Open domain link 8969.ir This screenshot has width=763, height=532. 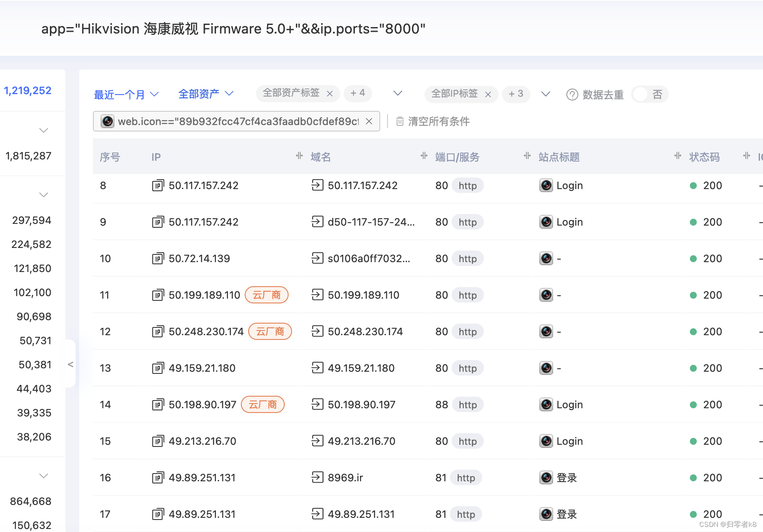[345, 478]
